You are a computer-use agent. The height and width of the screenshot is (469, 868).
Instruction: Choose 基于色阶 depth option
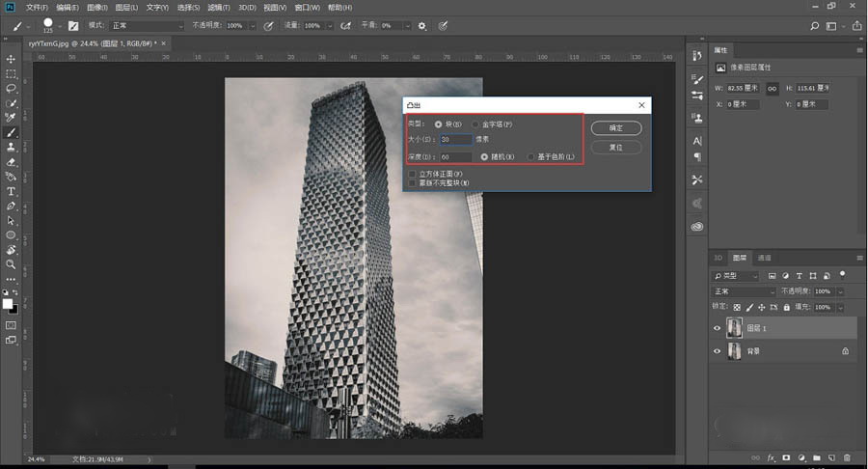tap(531, 156)
